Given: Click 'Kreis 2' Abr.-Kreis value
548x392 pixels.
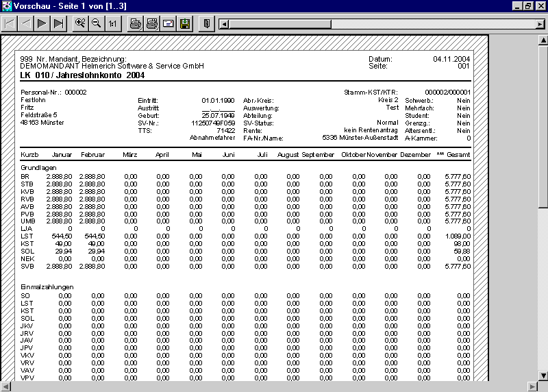Looking at the screenshot, I should click(x=388, y=100).
